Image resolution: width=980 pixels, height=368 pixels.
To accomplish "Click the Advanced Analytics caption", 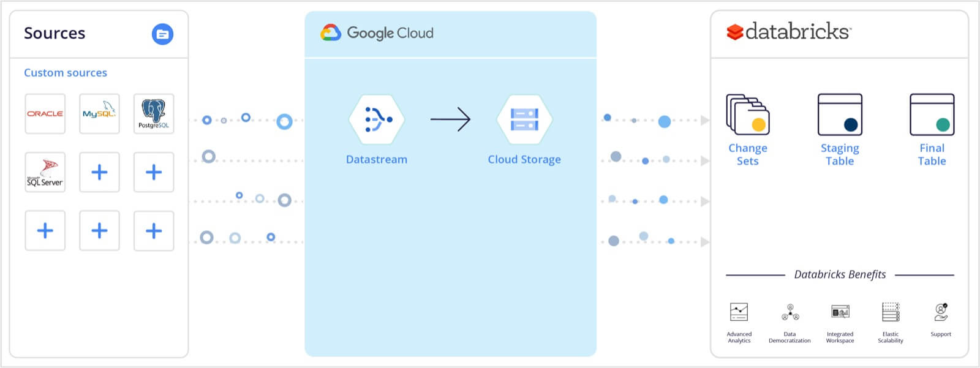I will [x=739, y=337].
